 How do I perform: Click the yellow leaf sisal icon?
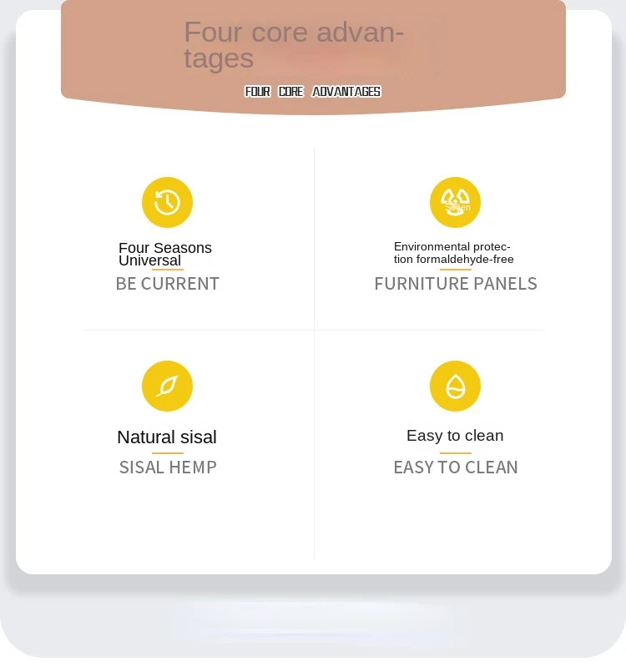click(x=167, y=387)
